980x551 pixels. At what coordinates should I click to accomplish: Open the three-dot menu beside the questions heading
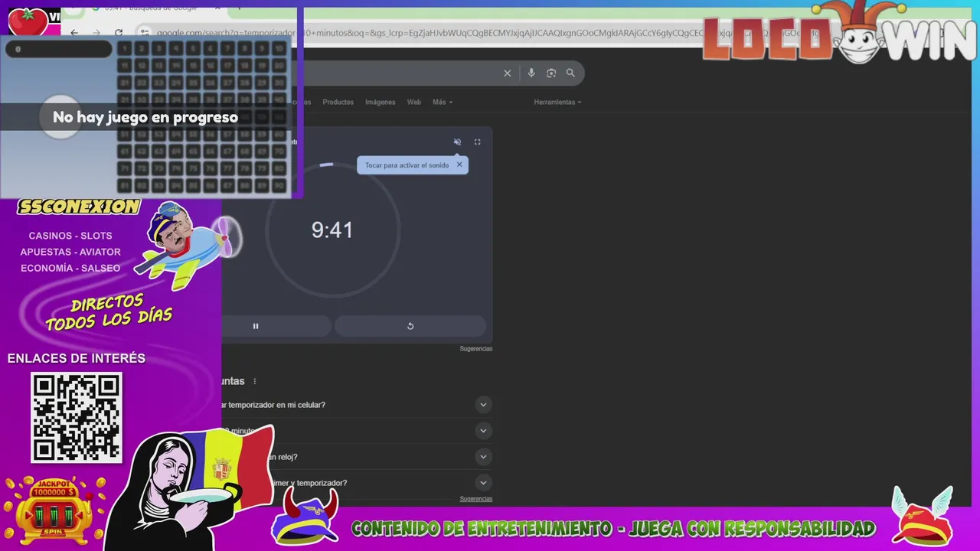tap(255, 381)
